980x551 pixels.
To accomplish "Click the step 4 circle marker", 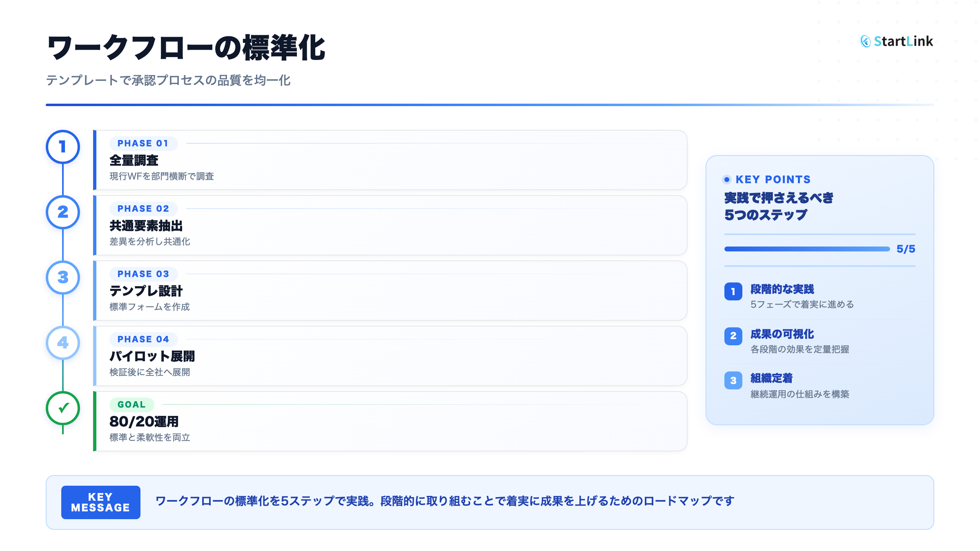I will pos(63,343).
